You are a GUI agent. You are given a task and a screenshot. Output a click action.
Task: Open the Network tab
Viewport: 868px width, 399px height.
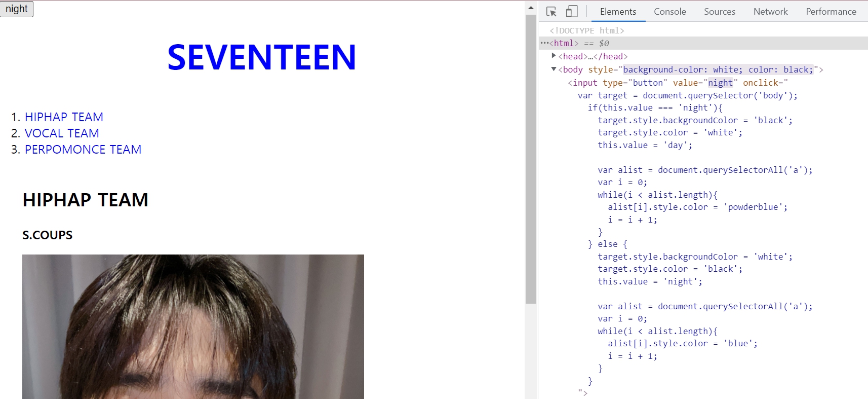770,11
